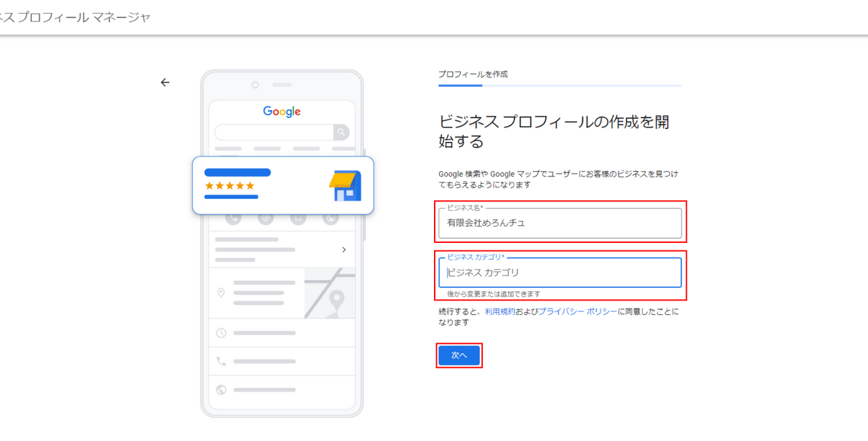This screenshot has width=868, height=441.
Task: Click the 後から変更または追加できます hint text
Action: click(x=494, y=294)
